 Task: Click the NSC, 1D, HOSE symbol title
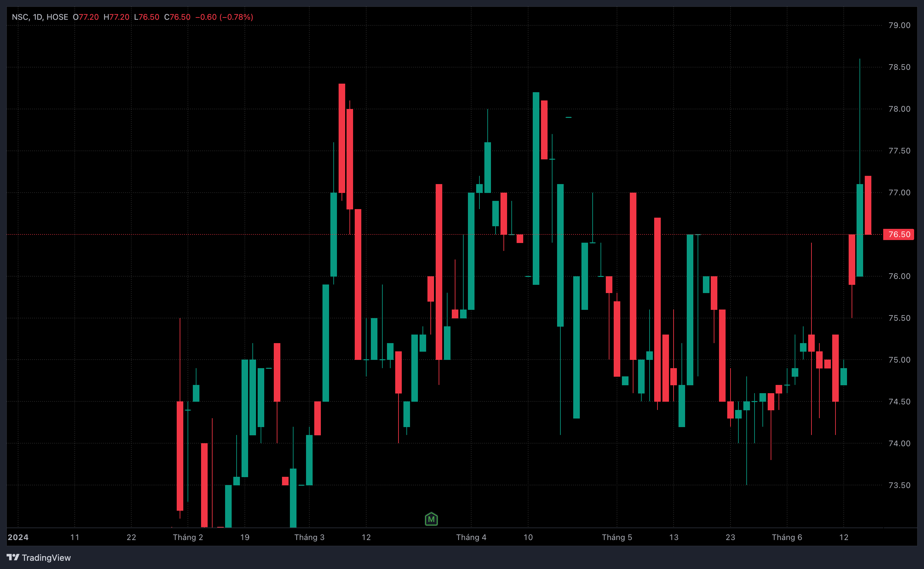click(40, 17)
